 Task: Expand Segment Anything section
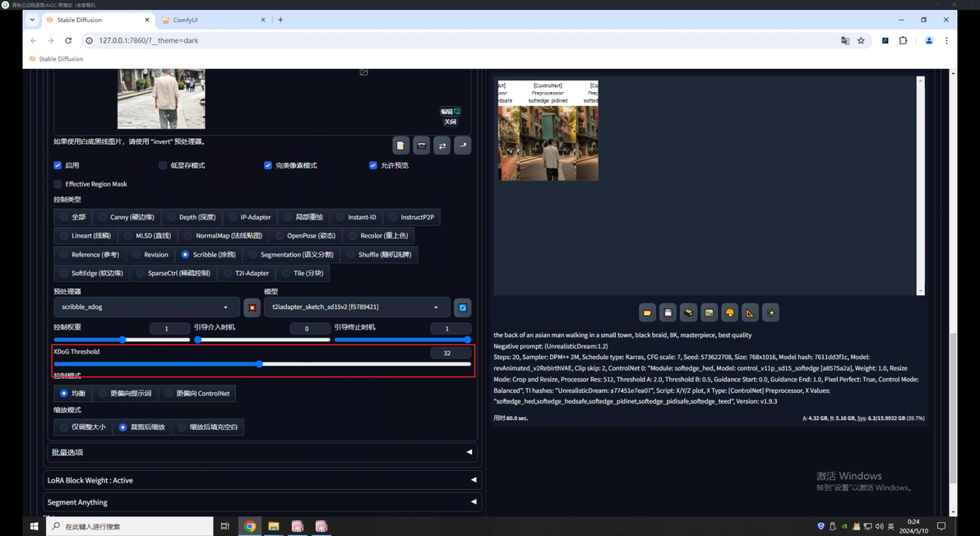262,502
